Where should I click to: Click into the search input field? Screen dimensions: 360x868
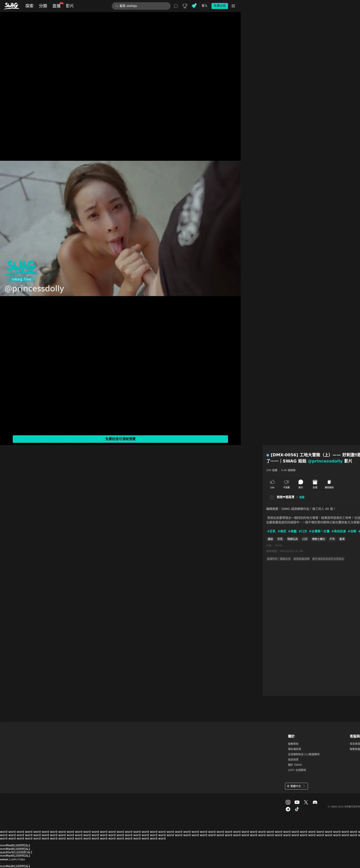tap(143, 6)
